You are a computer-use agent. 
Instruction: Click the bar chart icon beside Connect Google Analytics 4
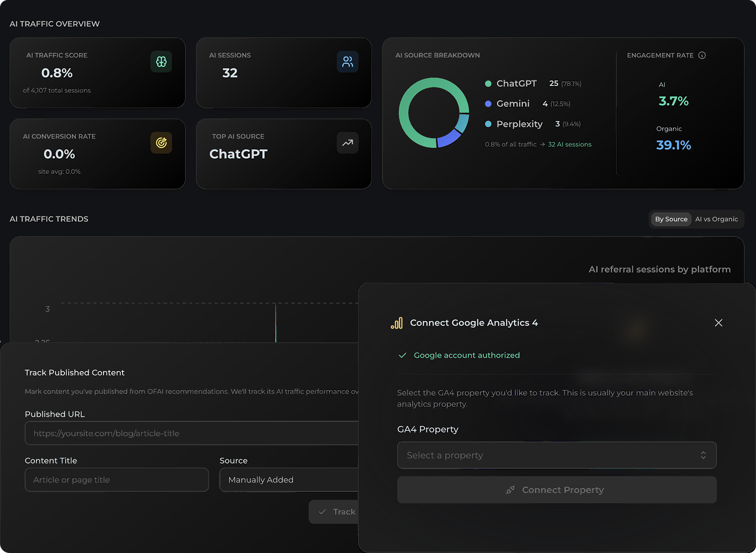tap(397, 323)
